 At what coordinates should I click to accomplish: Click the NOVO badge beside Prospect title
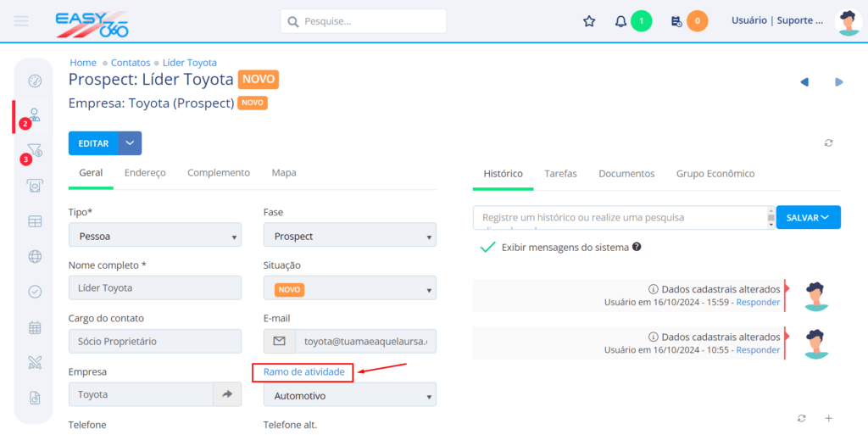tap(259, 79)
